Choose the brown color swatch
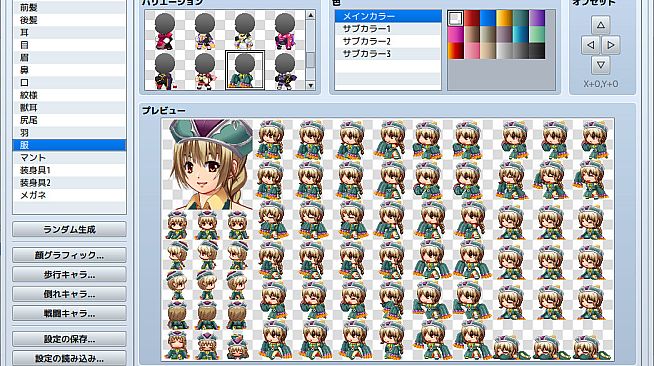Screen dimensions: 654x366 click(472, 35)
